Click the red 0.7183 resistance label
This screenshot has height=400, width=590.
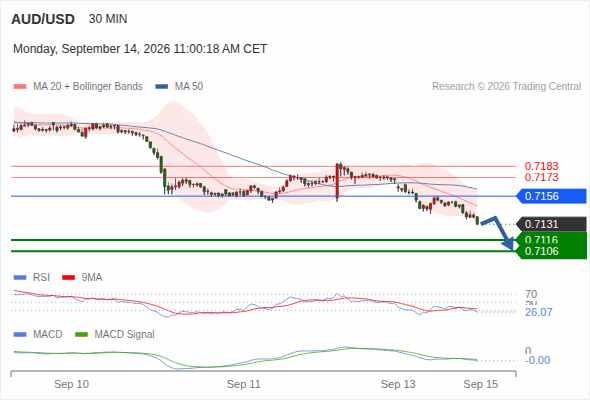click(x=541, y=166)
